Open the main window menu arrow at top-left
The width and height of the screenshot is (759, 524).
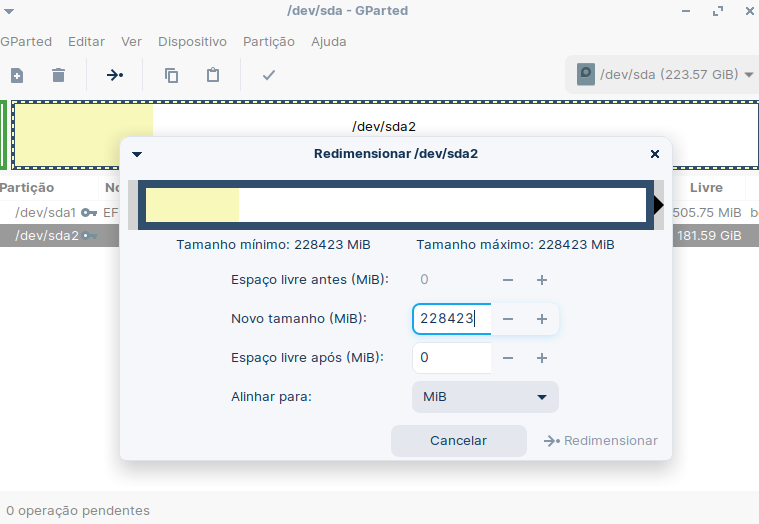pos(9,11)
